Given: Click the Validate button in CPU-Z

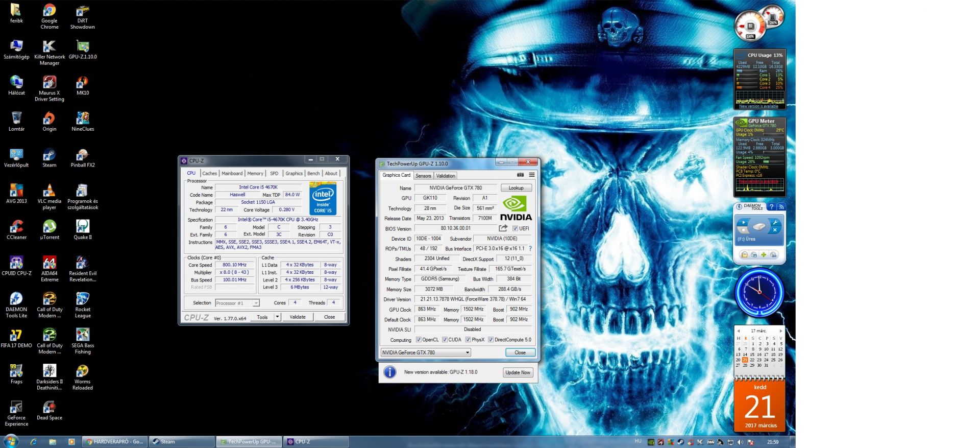Looking at the screenshot, I should (x=298, y=317).
